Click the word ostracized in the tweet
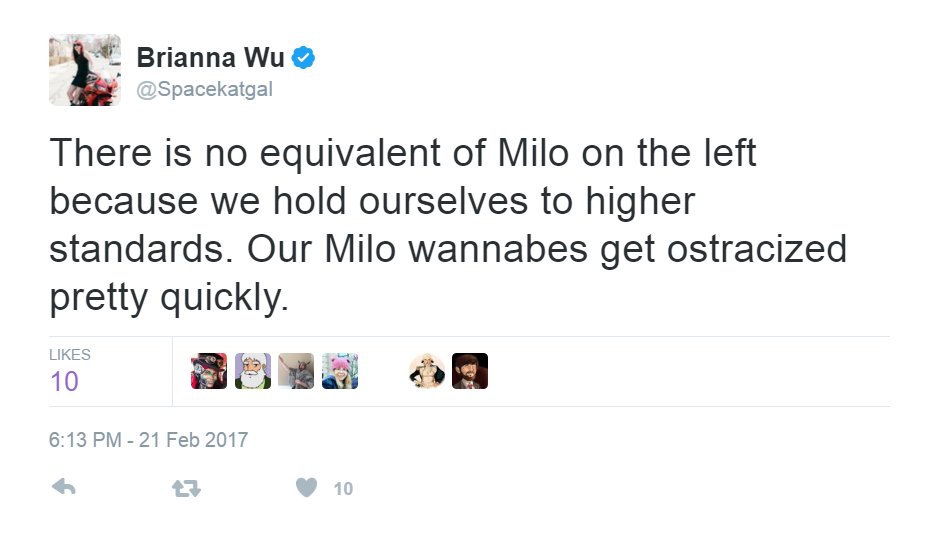 [757, 249]
